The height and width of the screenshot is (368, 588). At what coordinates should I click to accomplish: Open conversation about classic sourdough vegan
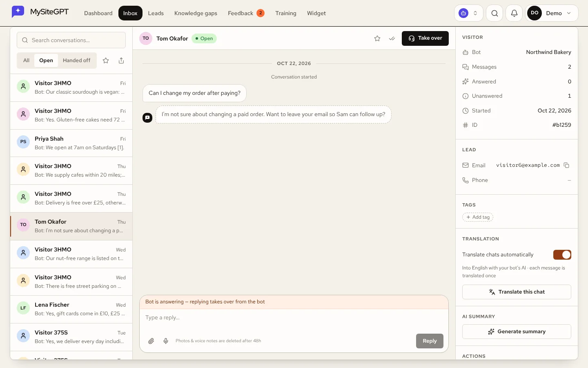tap(71, 88)
